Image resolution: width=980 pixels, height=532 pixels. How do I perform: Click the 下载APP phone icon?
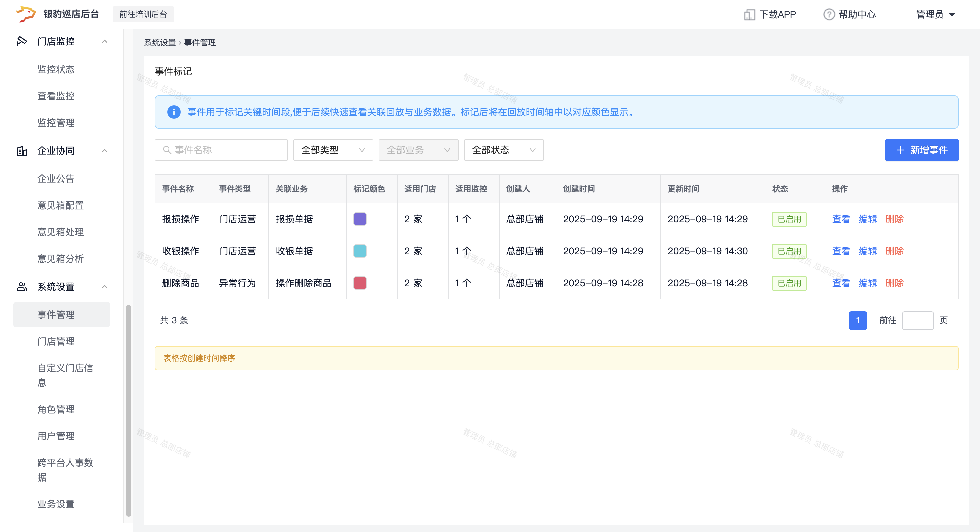tap(749, 14)
